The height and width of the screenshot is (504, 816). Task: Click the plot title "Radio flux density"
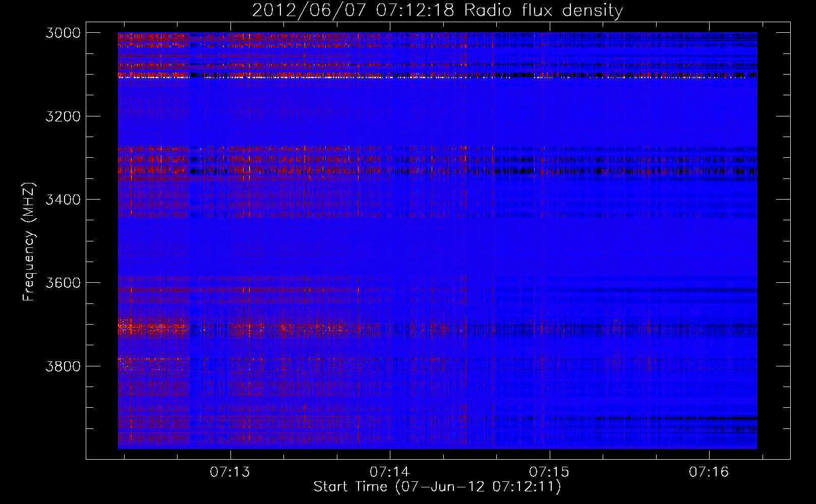pyautogui.click(x=544, y=11)
